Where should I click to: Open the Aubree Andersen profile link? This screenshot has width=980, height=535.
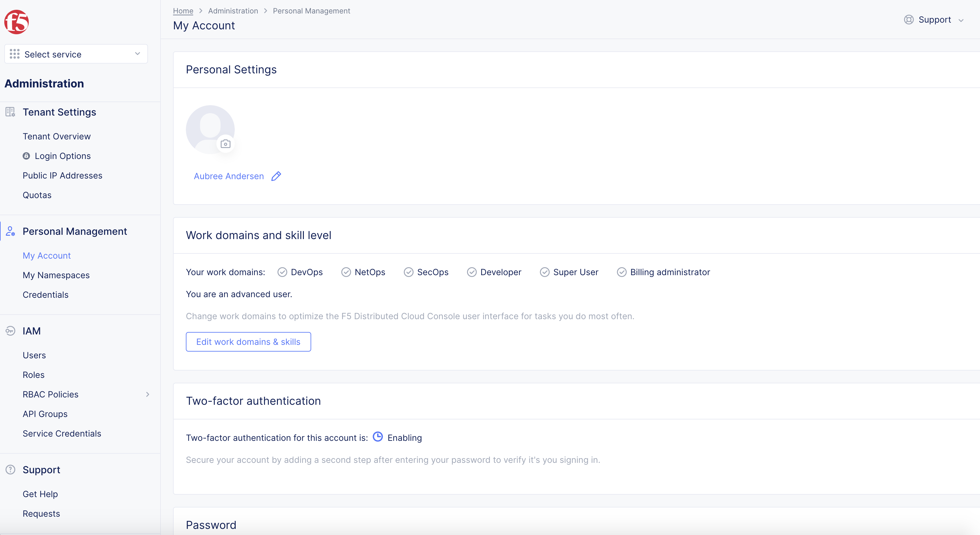[229, 176]
